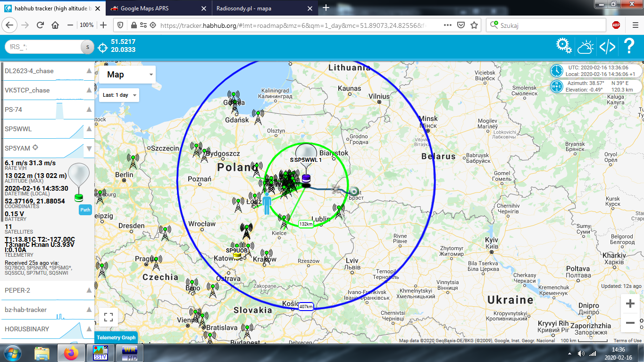
Task: Zoom out the map with minus button
Action: coord(630,323)
